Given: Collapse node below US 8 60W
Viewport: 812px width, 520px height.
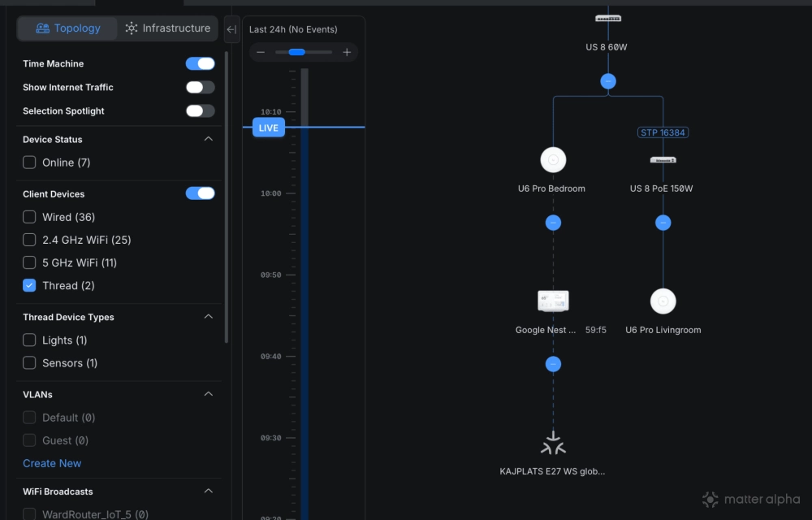Looking at the screenshot, I should tap(608, 81).
